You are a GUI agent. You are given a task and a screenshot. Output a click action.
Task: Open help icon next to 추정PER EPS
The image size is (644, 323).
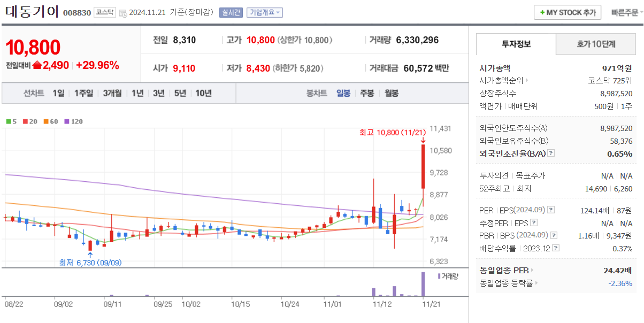[x=533, y=223]
